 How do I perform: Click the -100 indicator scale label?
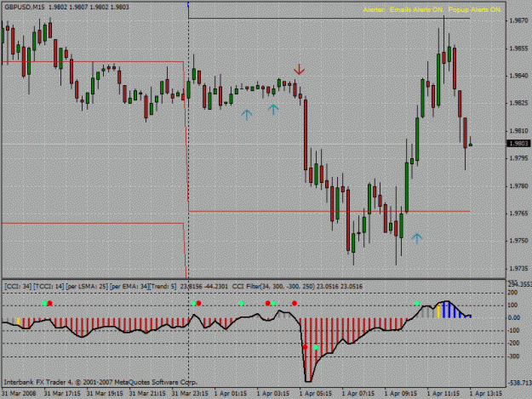(x=515, y=331)
